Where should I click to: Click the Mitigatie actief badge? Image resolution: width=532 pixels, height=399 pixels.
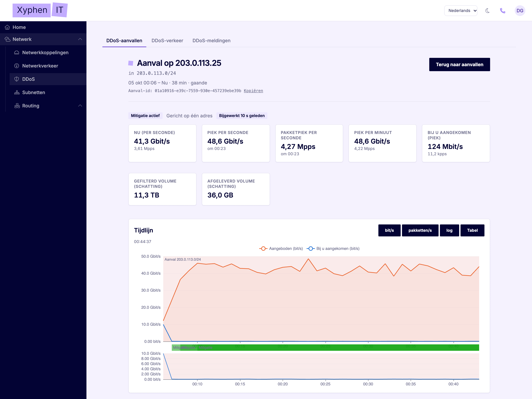point(145,116)
